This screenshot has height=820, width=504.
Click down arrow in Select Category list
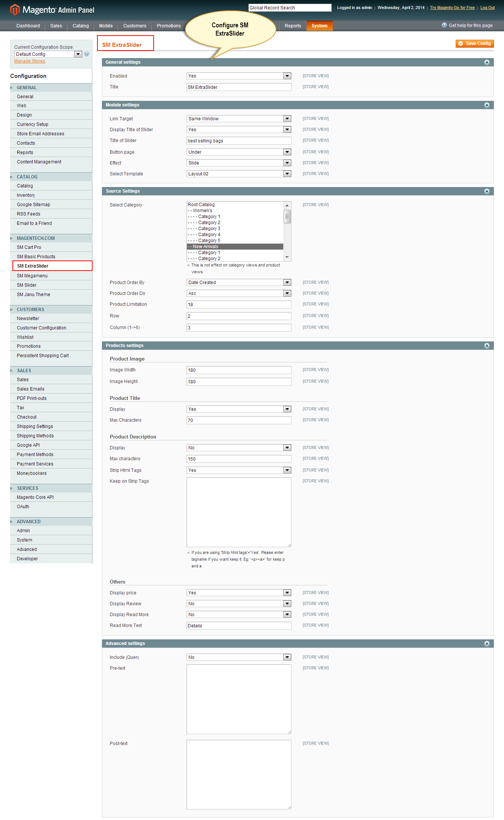pyautogui.click(x=287, y=257)
